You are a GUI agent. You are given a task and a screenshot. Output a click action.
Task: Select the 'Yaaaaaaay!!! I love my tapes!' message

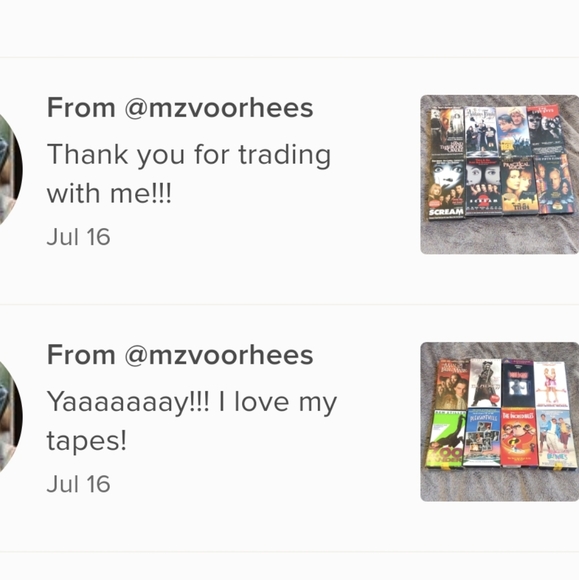[192, 421]
